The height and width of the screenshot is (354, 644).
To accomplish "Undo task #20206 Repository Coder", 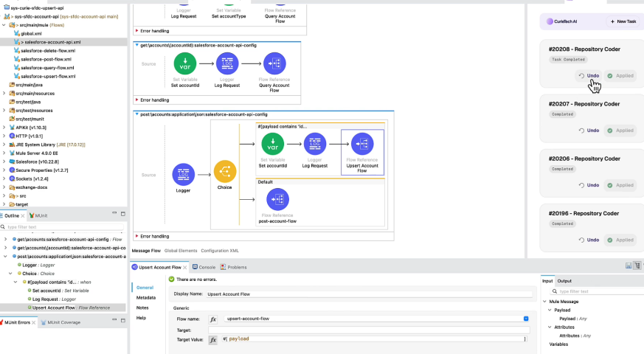I will coord(589,185).
